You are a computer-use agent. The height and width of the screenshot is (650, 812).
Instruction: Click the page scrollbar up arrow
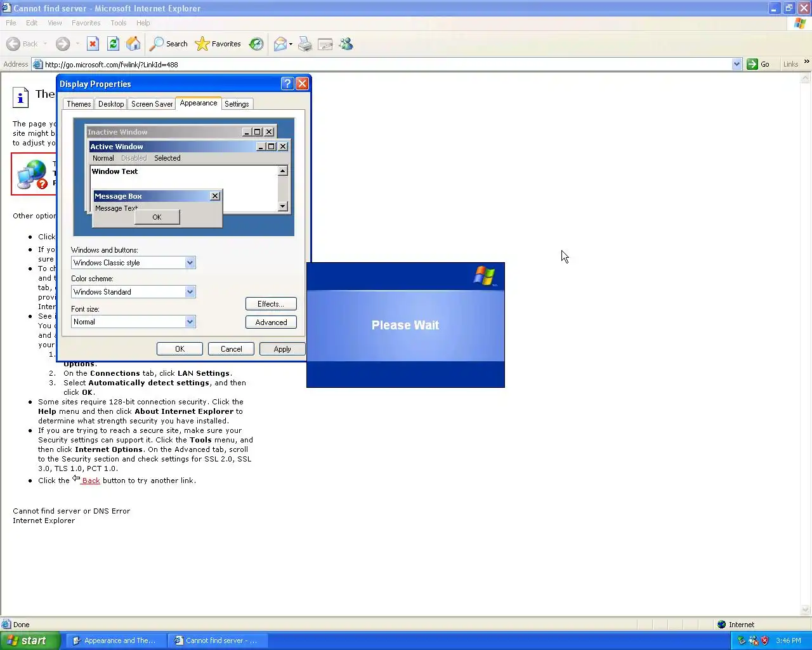(806, 79)
